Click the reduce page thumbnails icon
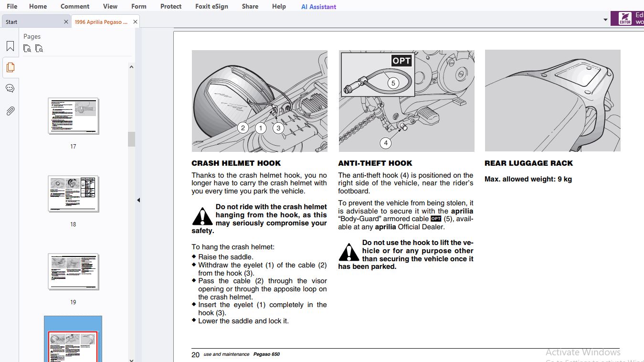644x362 pixels. point(39,48)
